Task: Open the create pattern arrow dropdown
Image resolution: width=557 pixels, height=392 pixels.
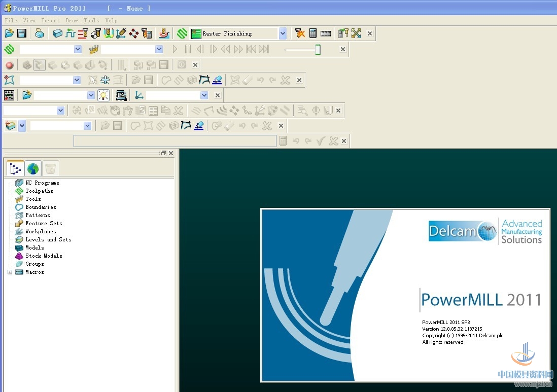Action: coord(22,125)
